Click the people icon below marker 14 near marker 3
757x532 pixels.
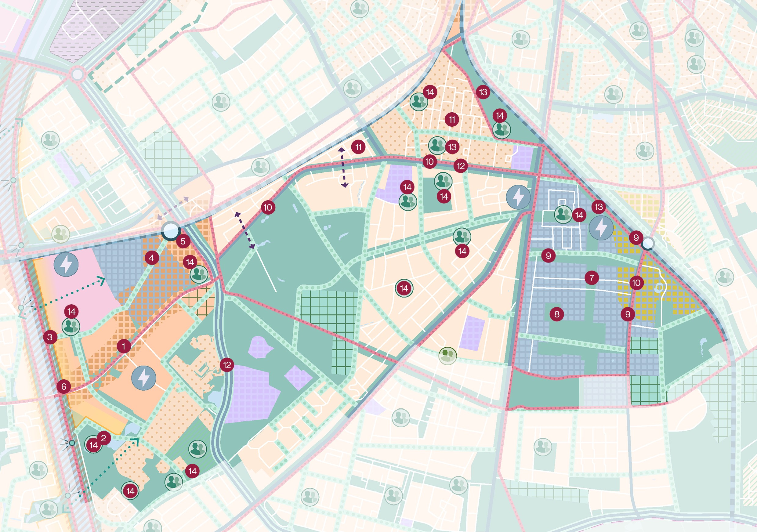pyautogui.click(x=71, y=327)
